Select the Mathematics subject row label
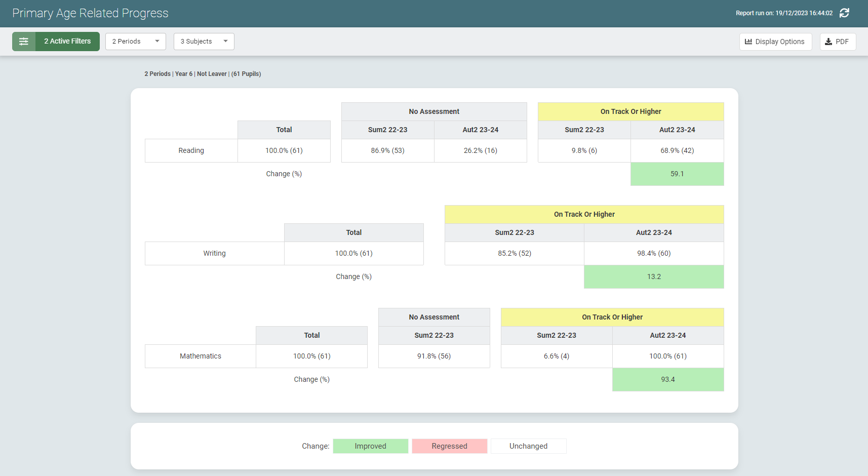The width and height of the screenshot is (868, 476). 200,356
